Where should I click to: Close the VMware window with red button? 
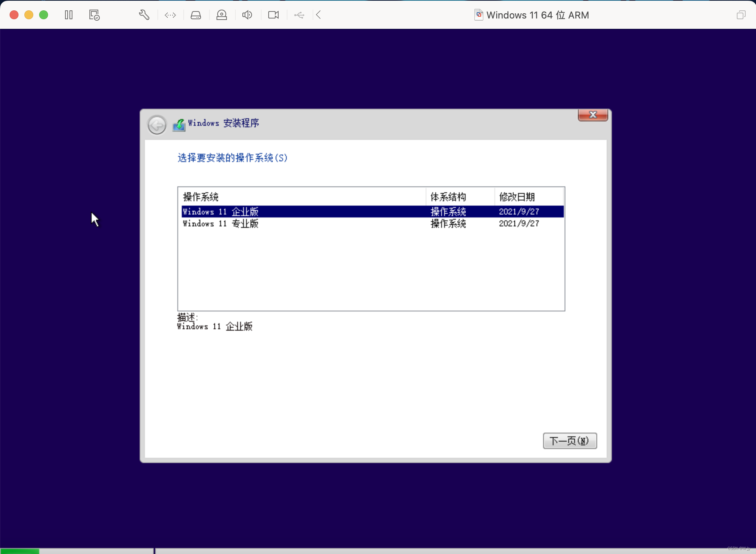[14, 15]
